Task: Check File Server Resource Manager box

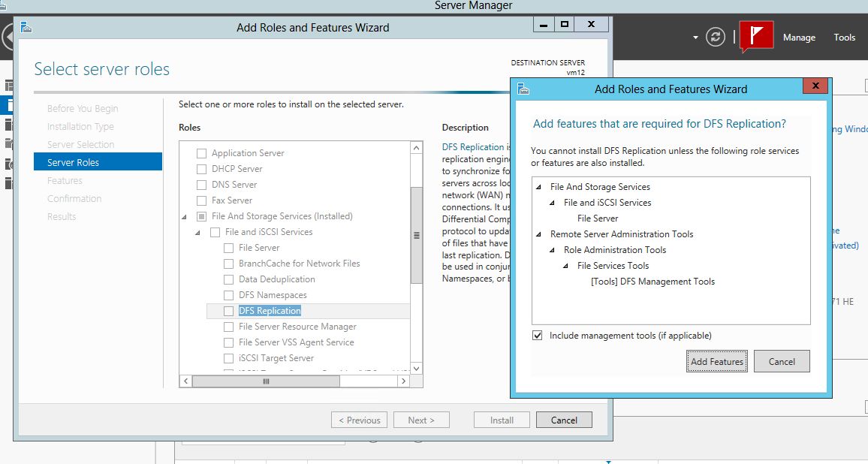Action: (x=228, y=327)
